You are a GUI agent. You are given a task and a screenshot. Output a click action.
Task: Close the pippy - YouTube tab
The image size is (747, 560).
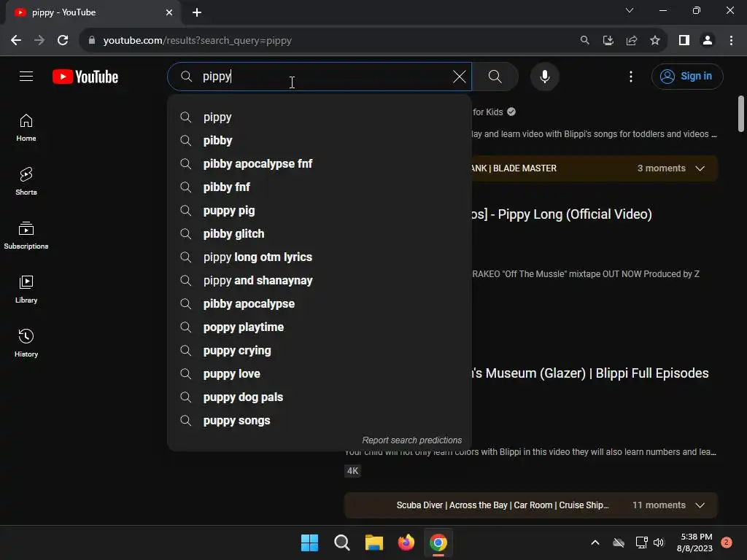click(x=169, y=12)
